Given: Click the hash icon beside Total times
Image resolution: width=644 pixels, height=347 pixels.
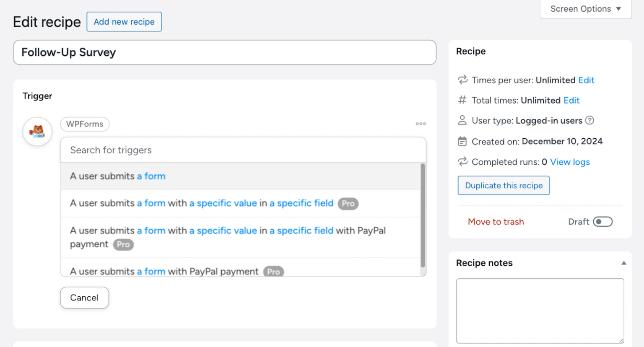Looking at the screenshot, I should [462, 100].
